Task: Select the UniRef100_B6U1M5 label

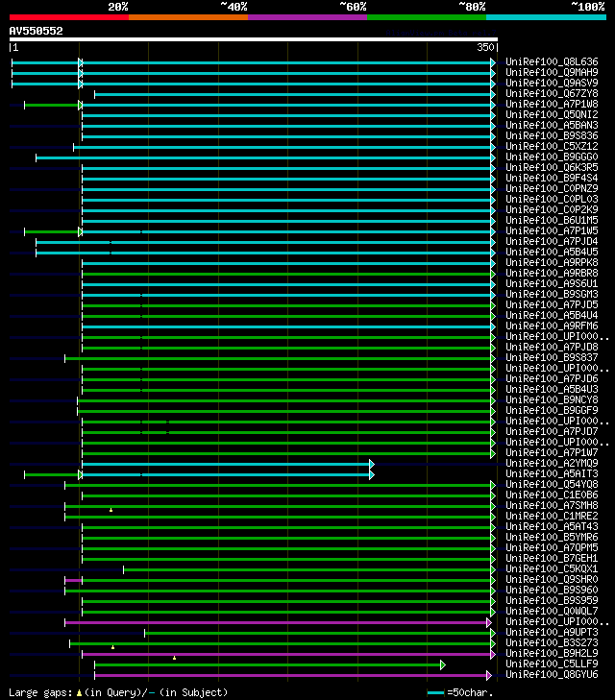Action: coord(552,221)
